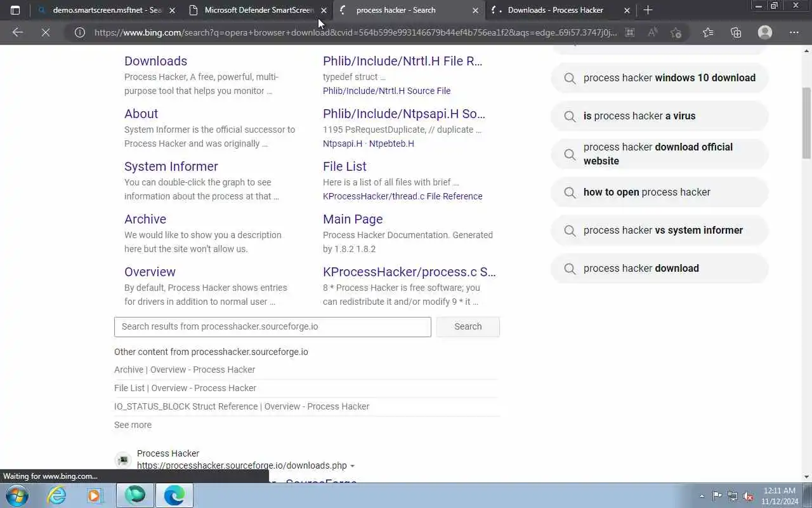This screenshot has height=508, width=812.
Task: Close the Microsoft Defender SmartScreen tab
Action: coord(324,10)
